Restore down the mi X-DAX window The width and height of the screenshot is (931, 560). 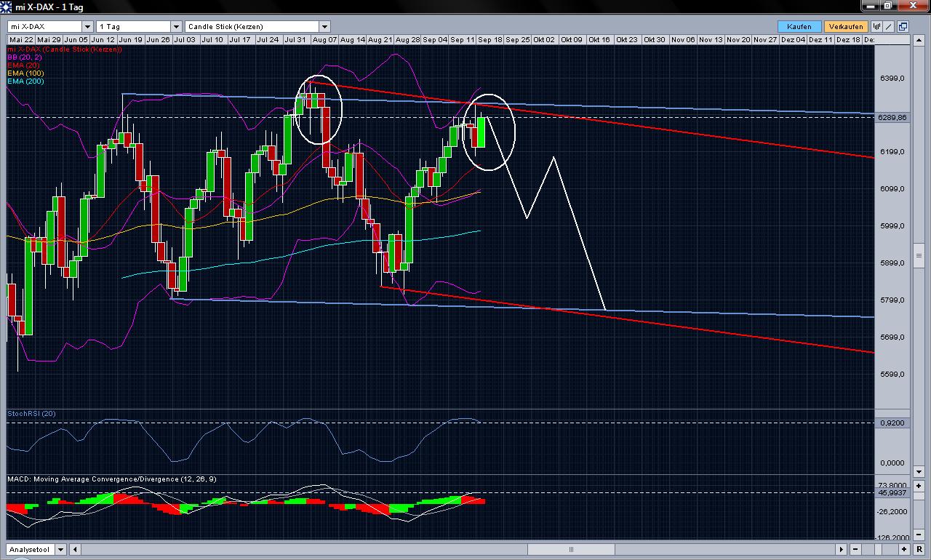(890, 6)
